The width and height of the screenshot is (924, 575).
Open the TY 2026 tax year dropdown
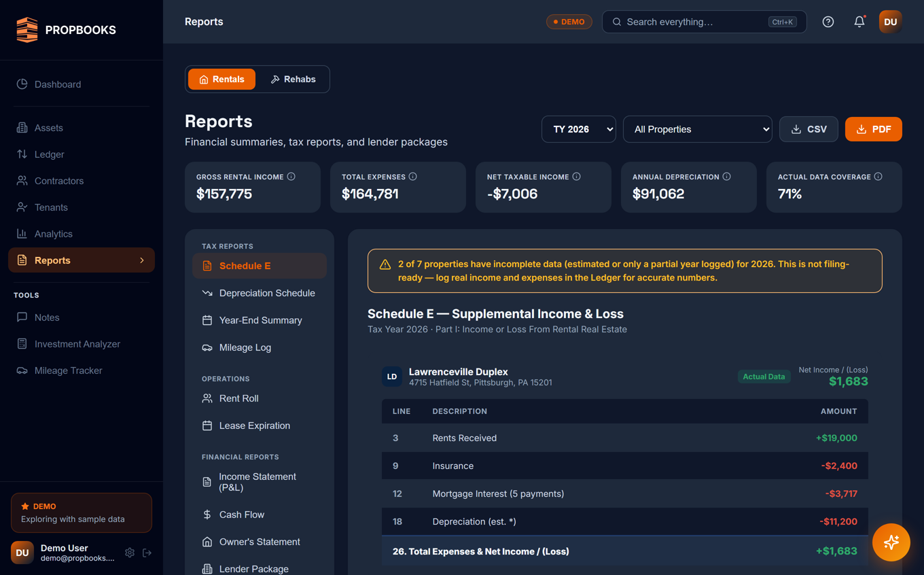click(x=579, y=129)
